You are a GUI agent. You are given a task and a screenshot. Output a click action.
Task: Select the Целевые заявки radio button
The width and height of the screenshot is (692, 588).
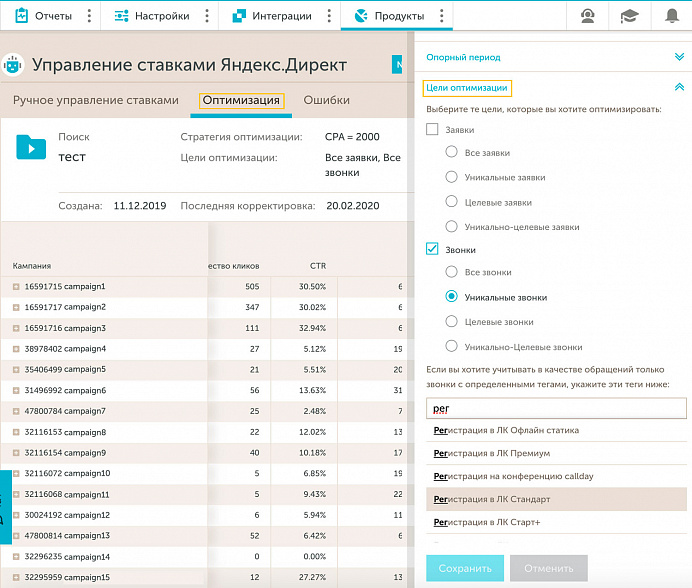(451, 201)
